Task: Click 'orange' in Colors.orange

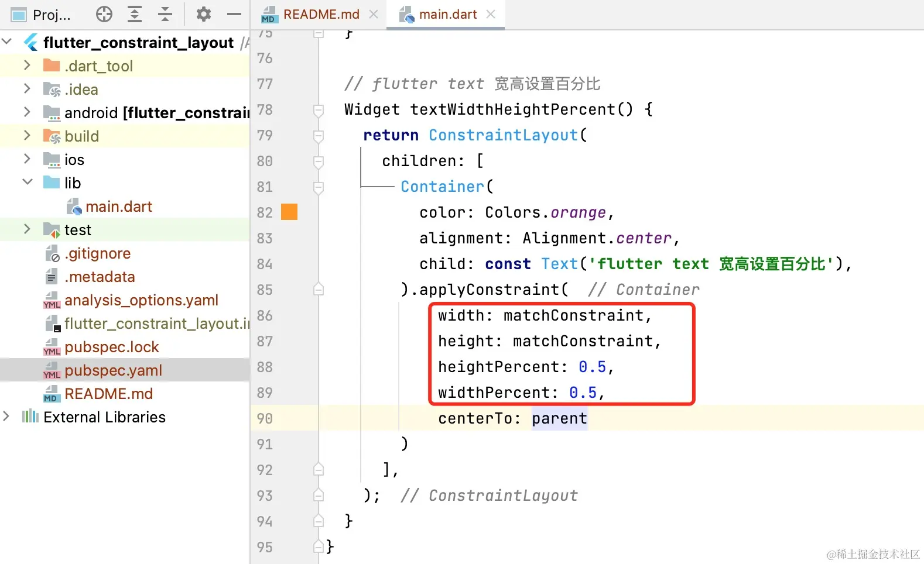Action: coord(579,212)
